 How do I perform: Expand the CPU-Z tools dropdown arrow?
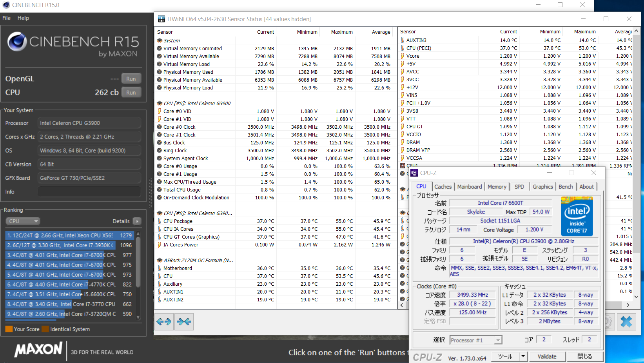pos(523,356)
